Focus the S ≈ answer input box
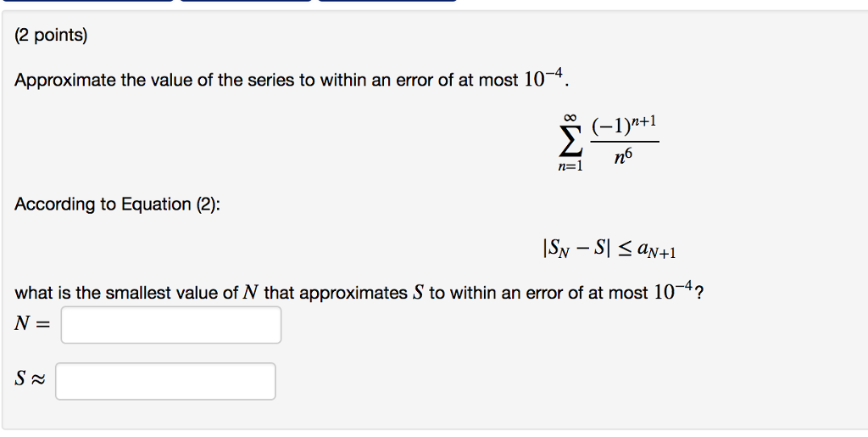 pyautogui.click(x=165, y=381)
